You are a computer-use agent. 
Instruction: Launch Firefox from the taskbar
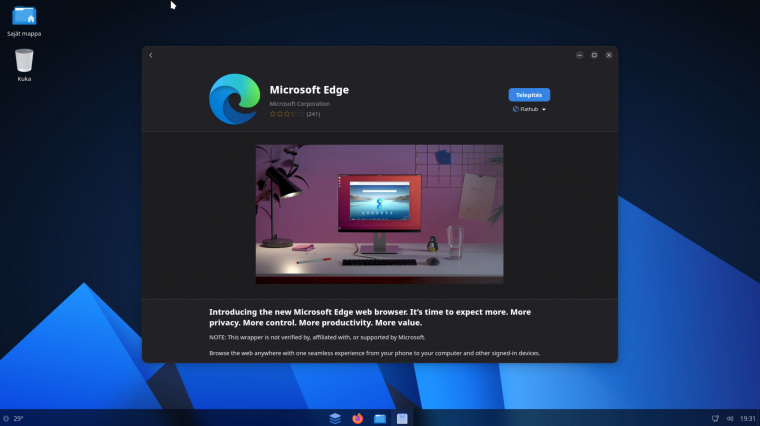(x=357, y=418)
